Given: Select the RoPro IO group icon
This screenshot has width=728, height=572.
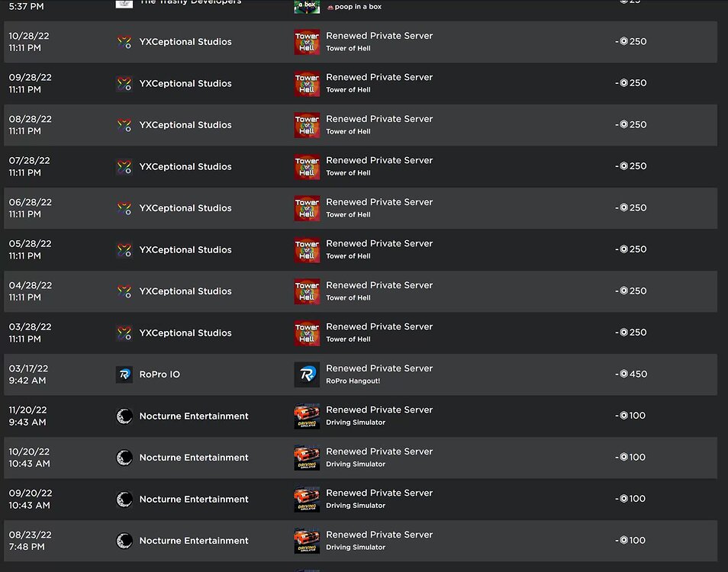Looking at the screenshot, I should pos(124,374).
